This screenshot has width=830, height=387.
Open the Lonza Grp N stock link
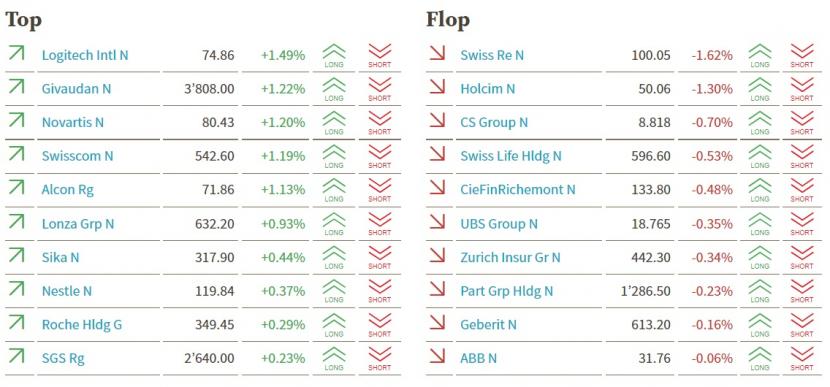click(x=78, y=224)
